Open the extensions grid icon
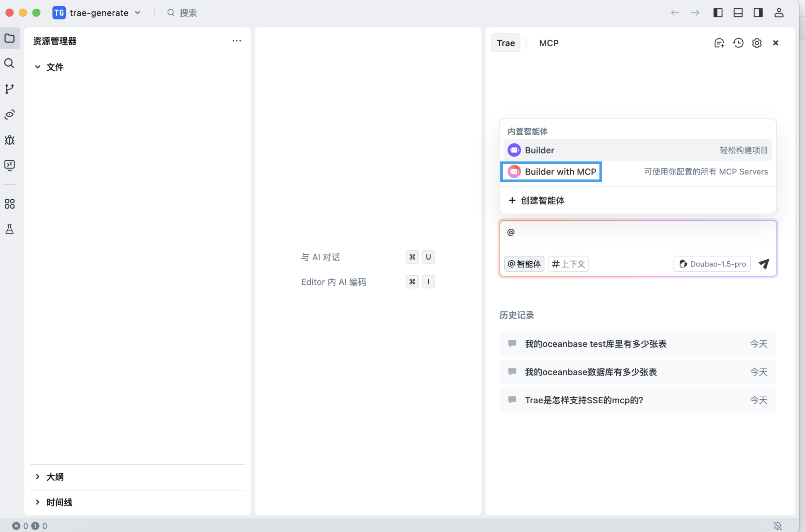The width and height of the screenshot is (805, 532). tap(9, 204)
